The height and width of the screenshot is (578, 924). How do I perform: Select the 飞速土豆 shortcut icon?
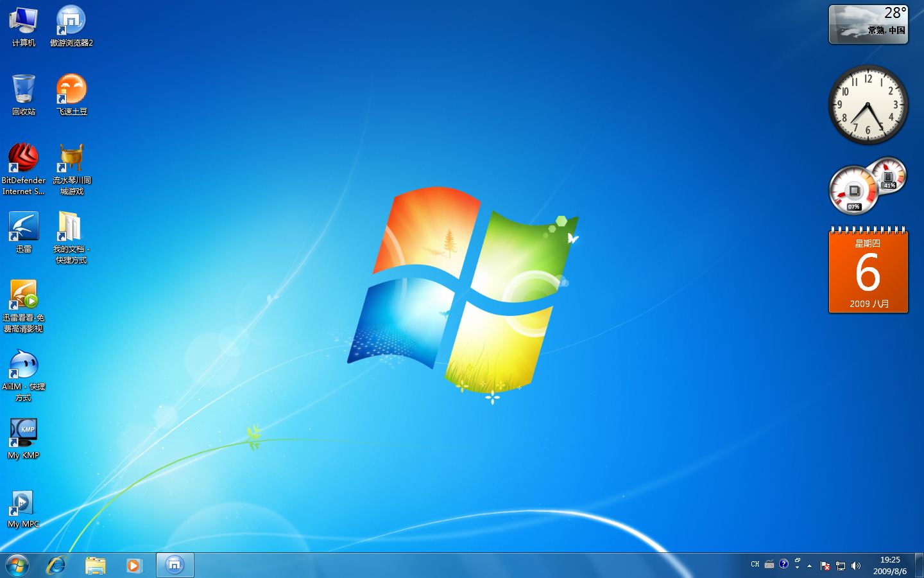(x=71, y=94)
